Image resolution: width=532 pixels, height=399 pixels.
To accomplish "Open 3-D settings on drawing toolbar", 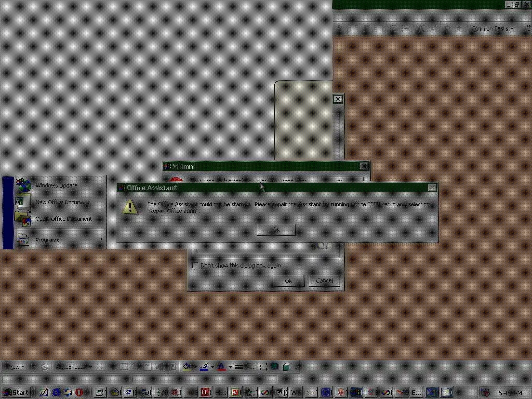I will point(286,367).
